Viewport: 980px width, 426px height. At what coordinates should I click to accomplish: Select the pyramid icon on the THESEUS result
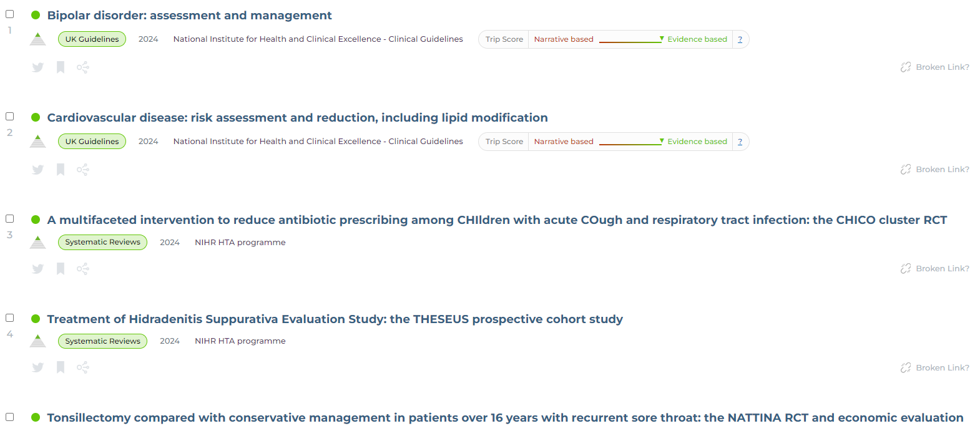click(x=37, y=341)
